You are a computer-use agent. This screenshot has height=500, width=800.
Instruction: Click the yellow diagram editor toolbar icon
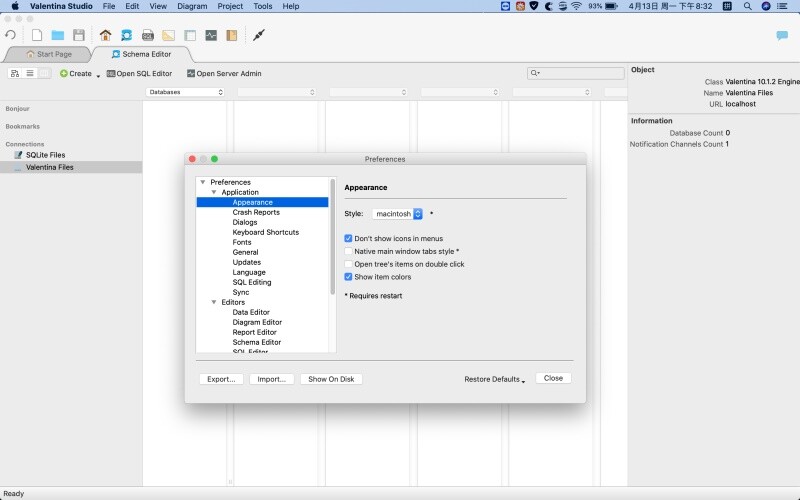click(168, 35)
